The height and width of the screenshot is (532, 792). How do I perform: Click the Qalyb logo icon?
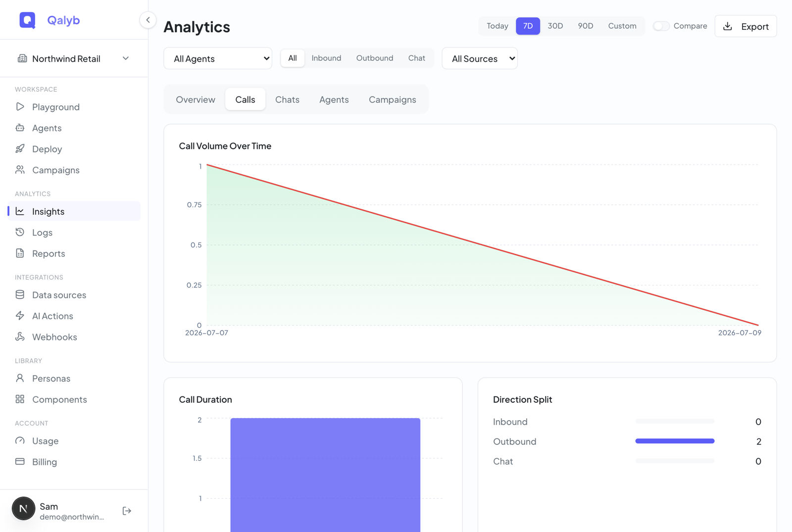pyautogui.click(x=27, y=20)
